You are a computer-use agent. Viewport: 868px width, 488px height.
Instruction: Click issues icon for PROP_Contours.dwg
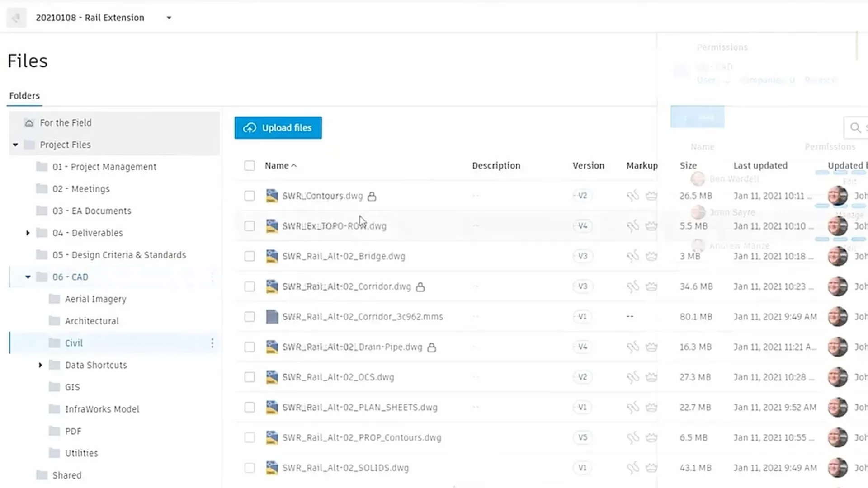[651, 438]
